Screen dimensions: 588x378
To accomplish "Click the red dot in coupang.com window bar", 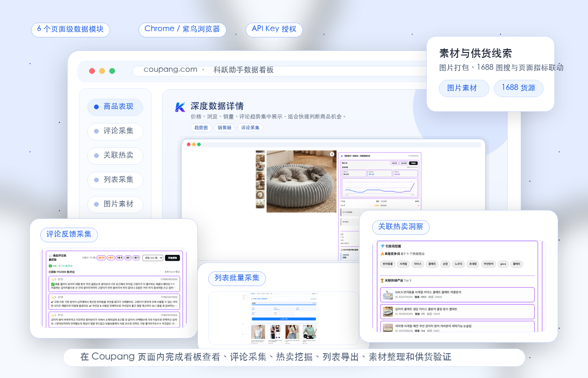I will click(92, 71).
